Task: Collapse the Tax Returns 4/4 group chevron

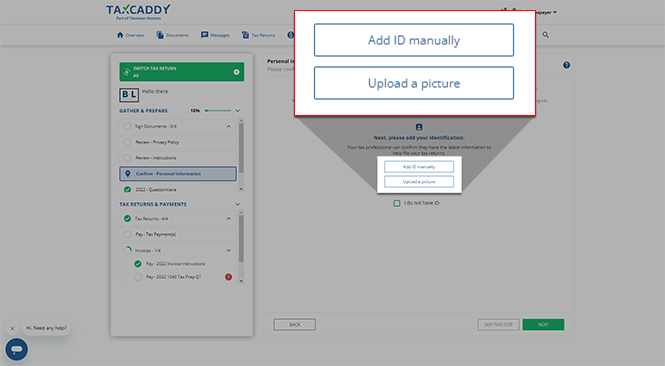Action: [229, 218]
